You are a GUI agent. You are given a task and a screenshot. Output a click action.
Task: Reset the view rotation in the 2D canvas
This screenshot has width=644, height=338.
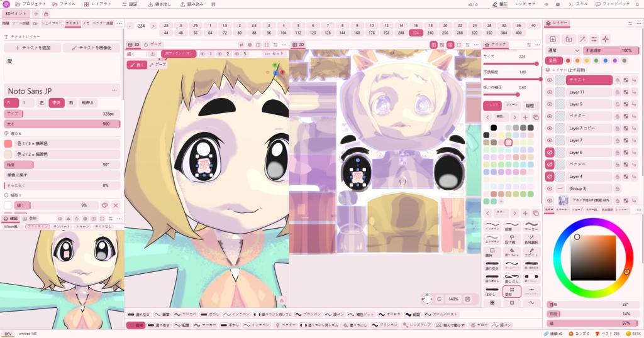pyautogui.click(x=440, y=299)
